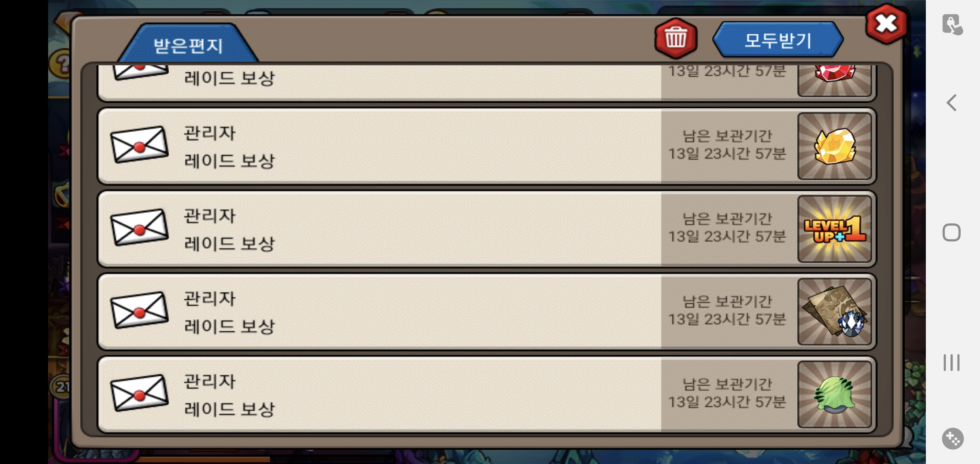
Task: Close the mailbox with the red X
Action: coord(886,24)
